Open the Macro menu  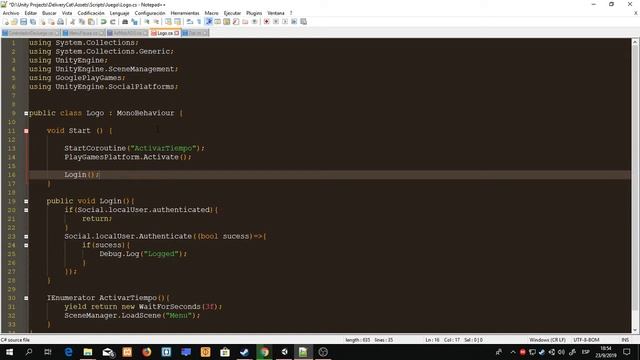coord(211,13)
